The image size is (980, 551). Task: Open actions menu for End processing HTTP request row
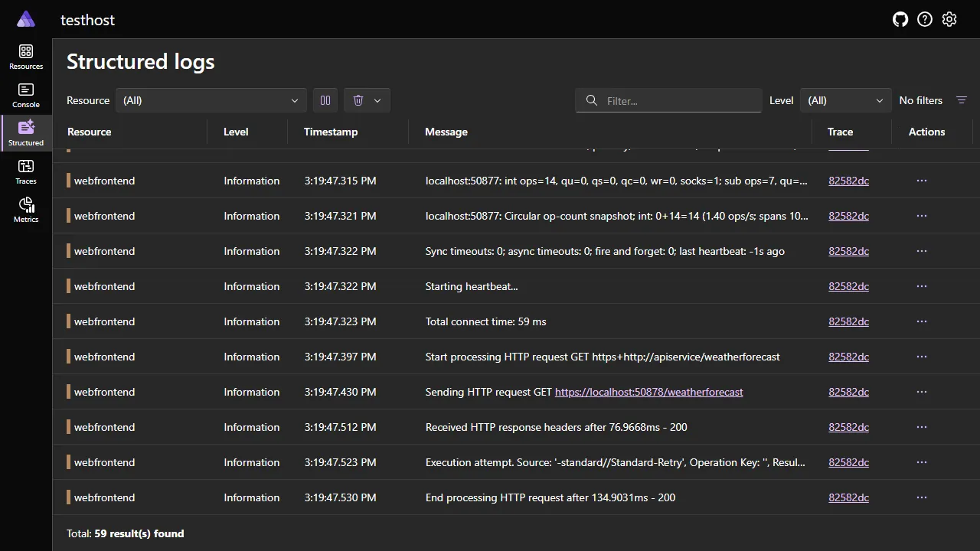921,497
